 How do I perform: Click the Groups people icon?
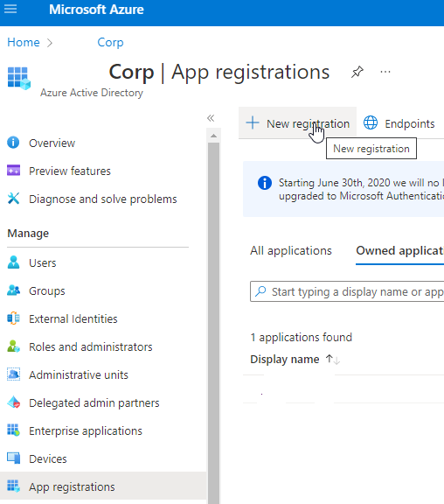pyautogui.click(x=13, y=290)
